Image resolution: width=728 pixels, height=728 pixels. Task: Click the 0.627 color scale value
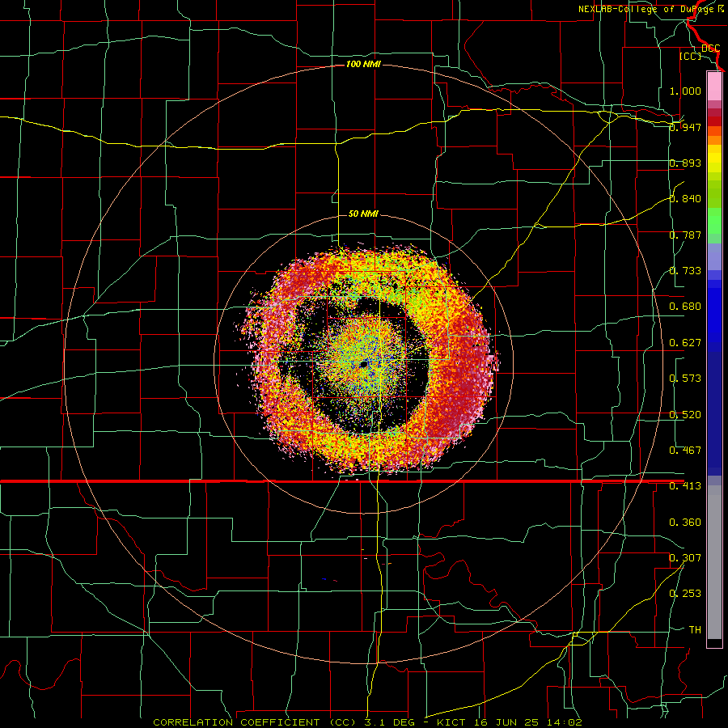pos(685,343)
